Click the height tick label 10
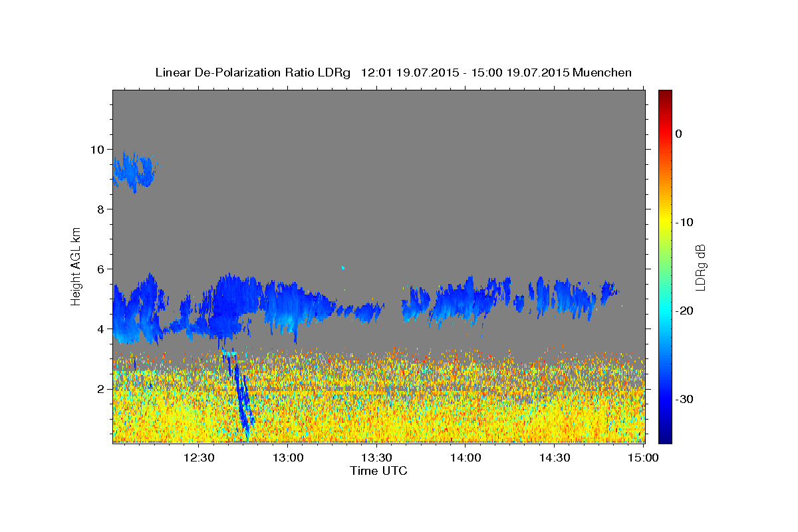The height and width of the screenshot is (532, 798). coord(99,150)
